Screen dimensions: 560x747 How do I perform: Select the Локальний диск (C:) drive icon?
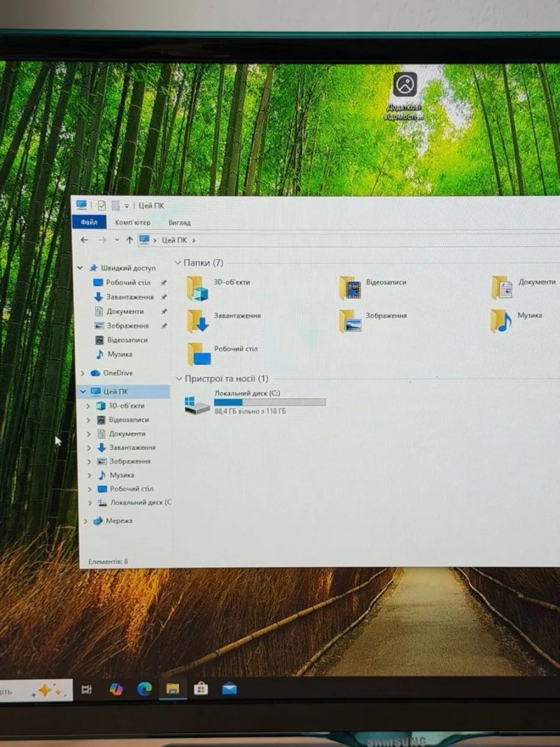pos(197,405)
